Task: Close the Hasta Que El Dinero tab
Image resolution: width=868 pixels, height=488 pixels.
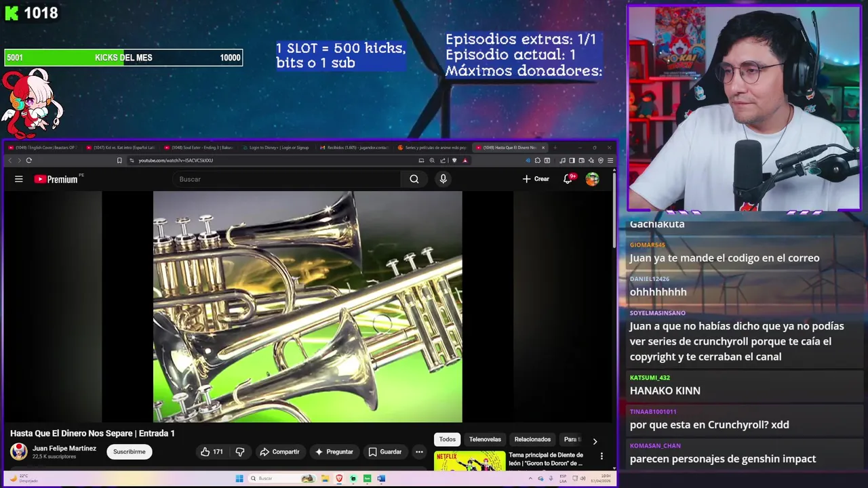Action: coord(542,147)
